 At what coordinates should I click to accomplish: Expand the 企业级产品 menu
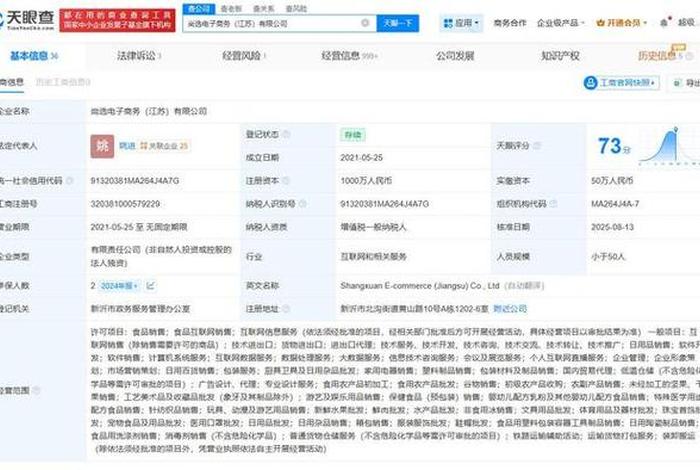[560, 23]
